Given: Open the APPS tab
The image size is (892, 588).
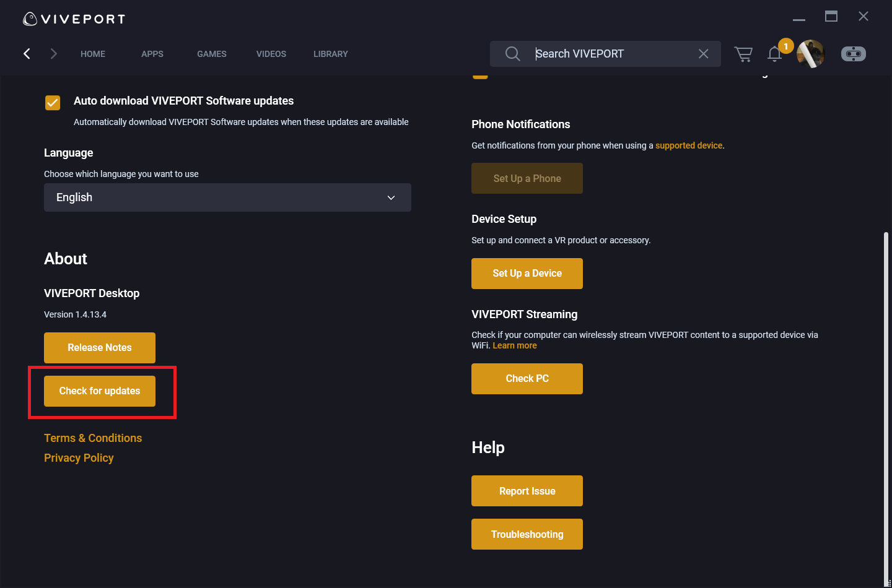Looking at the screenshot, I should (x=152, y=54).
